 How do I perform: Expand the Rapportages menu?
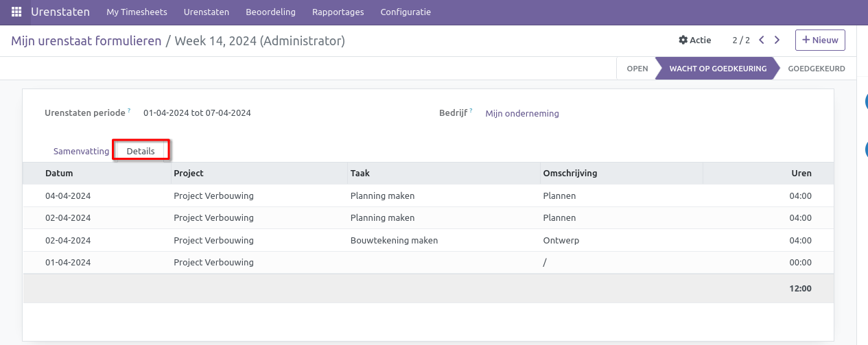click(338, 12)
